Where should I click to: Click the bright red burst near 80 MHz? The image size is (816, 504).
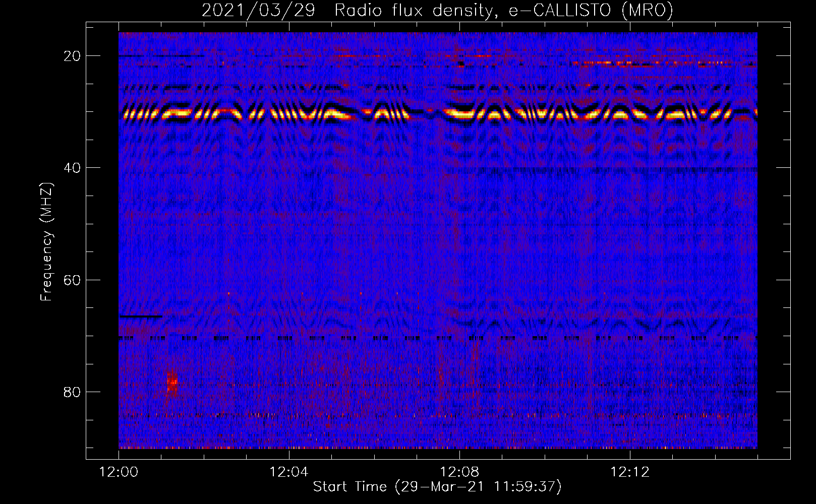pyautogui.click(x=172, y=384)
